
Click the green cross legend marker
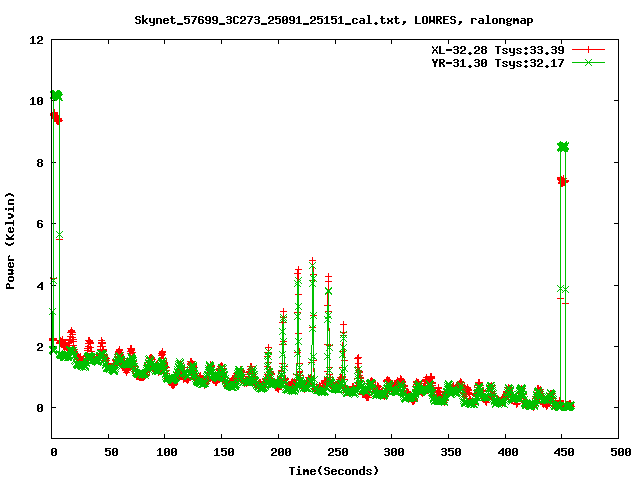(x=588, y=62)
